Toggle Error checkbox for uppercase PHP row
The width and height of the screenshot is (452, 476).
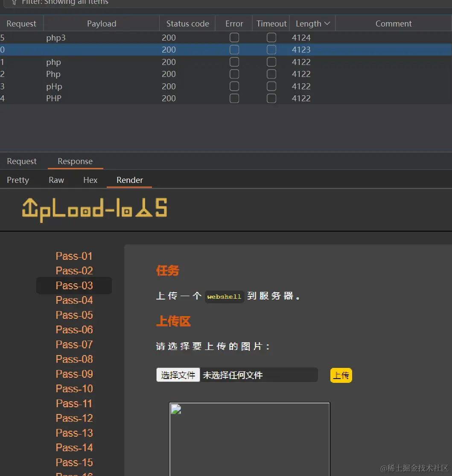click(x=234, y=98)
